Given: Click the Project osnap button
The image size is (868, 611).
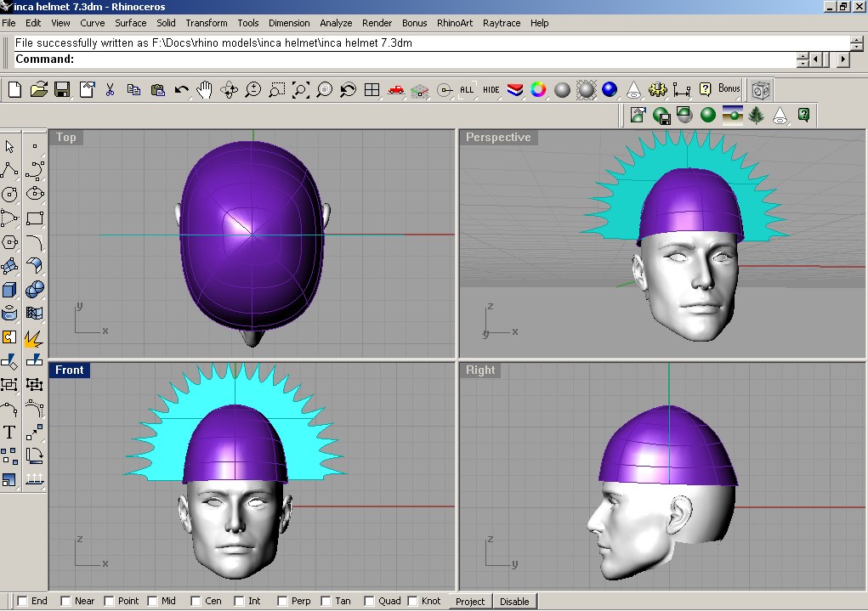Looking at the screenshot, I should click(x=470, y=601).
